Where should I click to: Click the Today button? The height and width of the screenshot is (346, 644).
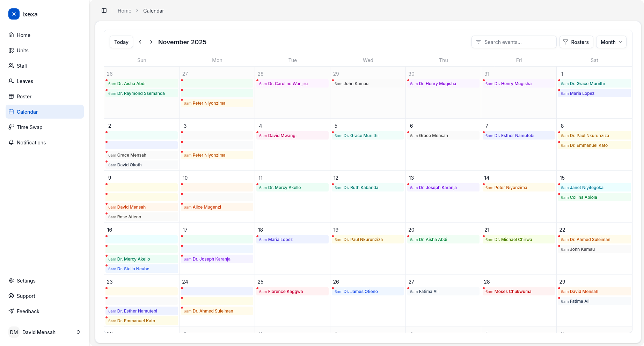[x=121, y=42]
